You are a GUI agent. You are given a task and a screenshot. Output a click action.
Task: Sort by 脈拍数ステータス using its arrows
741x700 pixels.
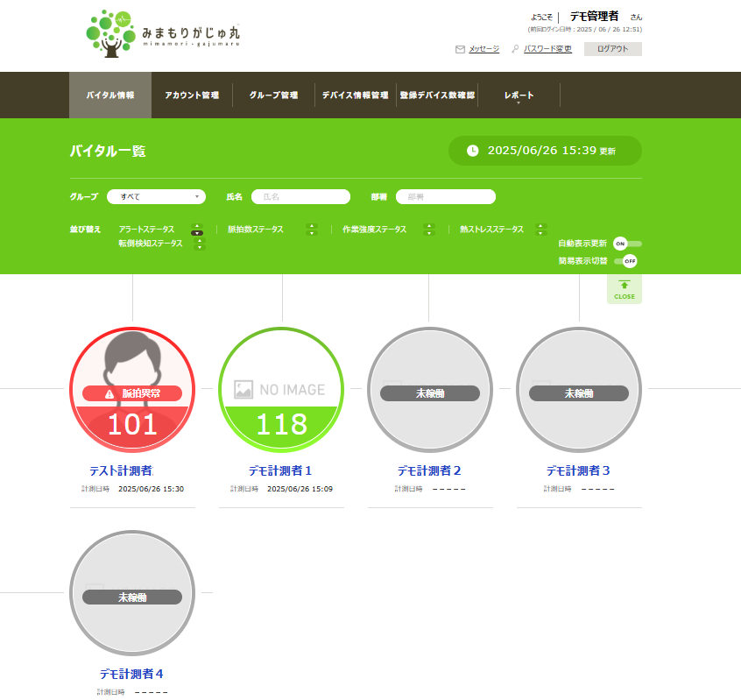point(311,230)
